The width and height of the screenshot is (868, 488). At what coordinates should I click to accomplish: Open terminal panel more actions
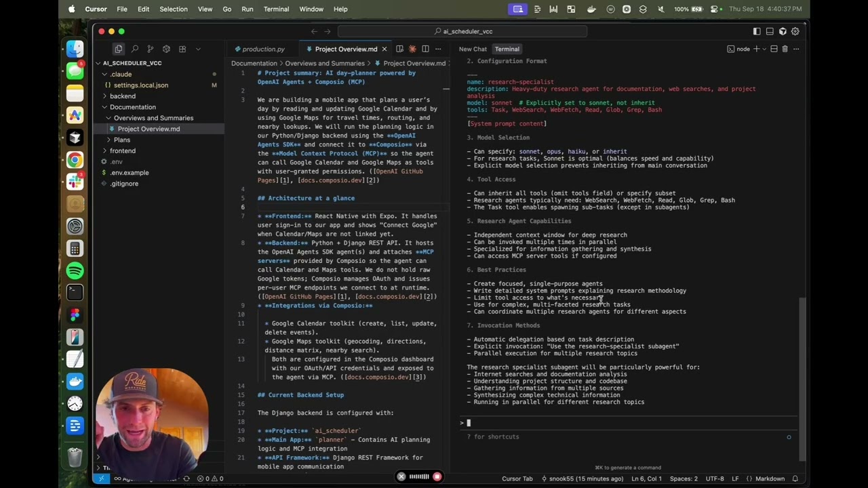(796, 49)
